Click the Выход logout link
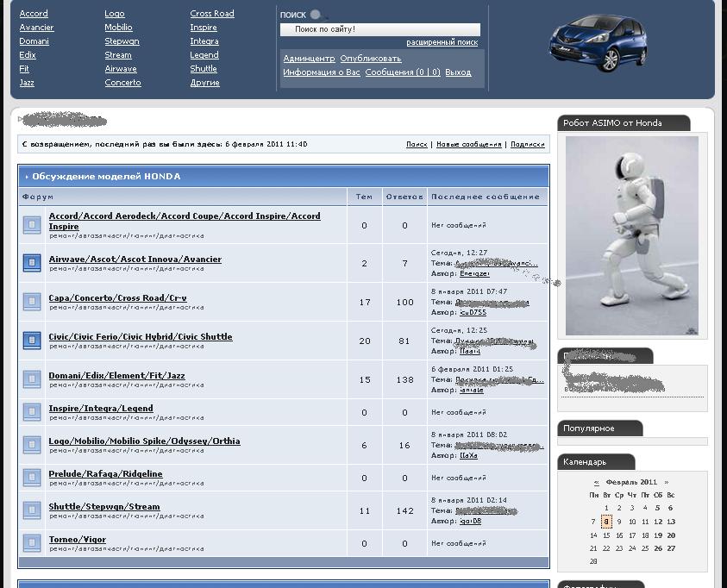Viewport: 727px width, 588px height. tap(458, 72)
